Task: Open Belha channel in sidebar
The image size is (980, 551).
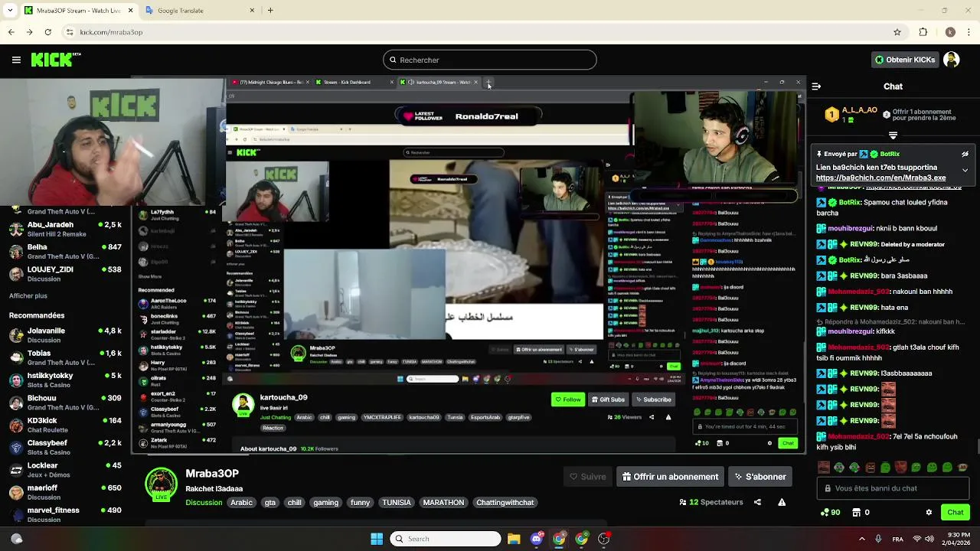Action: point(65,252)
